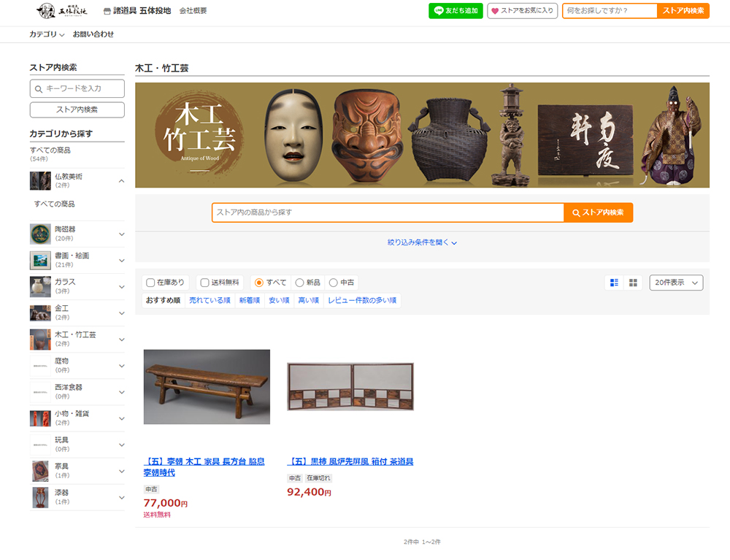
Task: Expand the 書画・絵画 category chevron
Action: click(121, 261)
